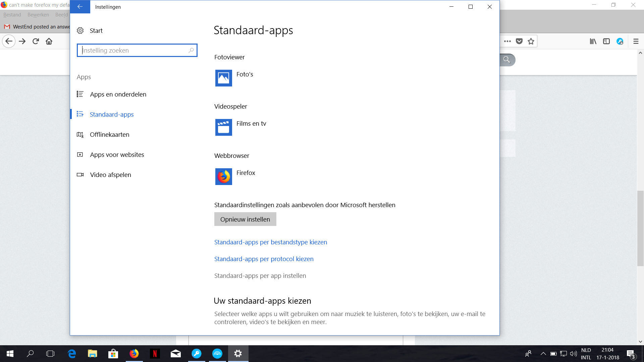Click the back arrow in Instellingen

80,7
